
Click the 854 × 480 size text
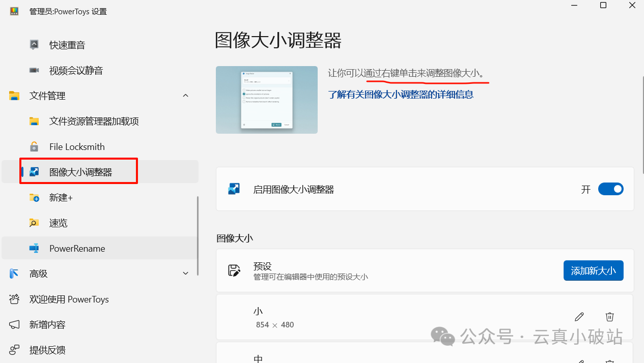pyautogui.click(x=275, y=325)
